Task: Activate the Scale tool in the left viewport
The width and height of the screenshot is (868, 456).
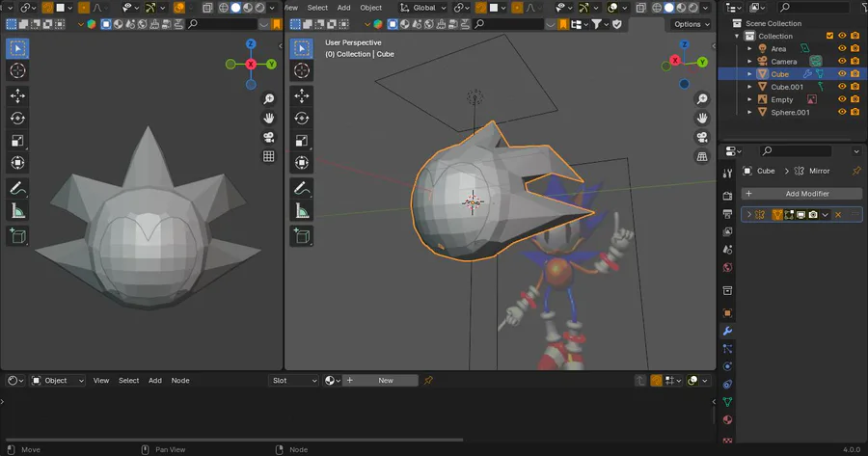Action: pyautogui.click(x=17, y=141)
